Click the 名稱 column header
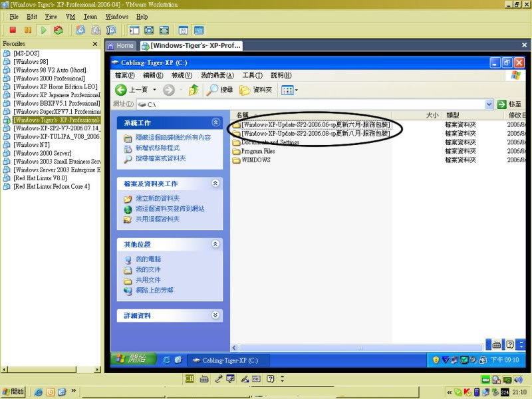The image size is (532, 399). click(x=243, y=115)
